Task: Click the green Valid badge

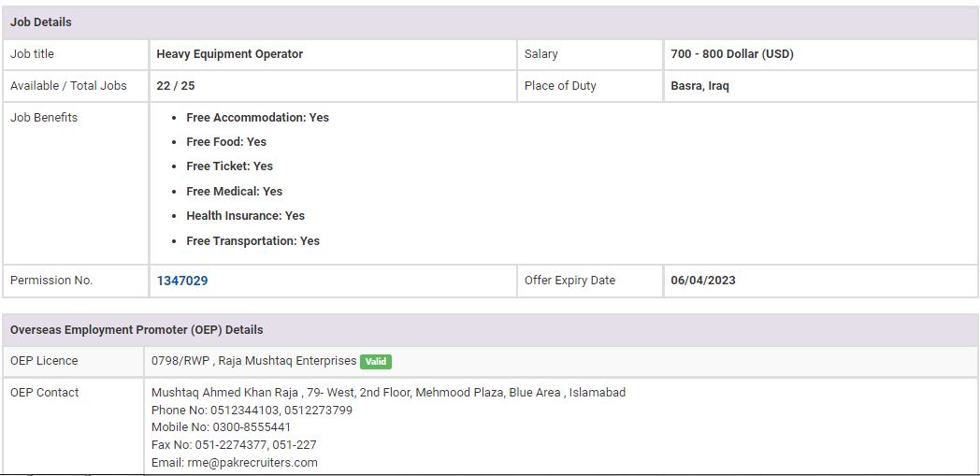Action: [376, 361]
